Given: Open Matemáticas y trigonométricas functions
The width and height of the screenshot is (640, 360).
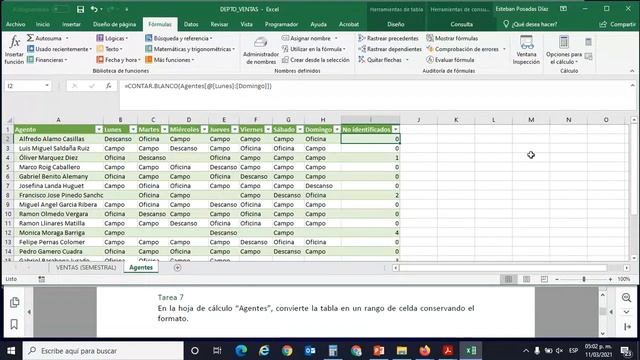Looking at the screenshot, I should (190, 49).
